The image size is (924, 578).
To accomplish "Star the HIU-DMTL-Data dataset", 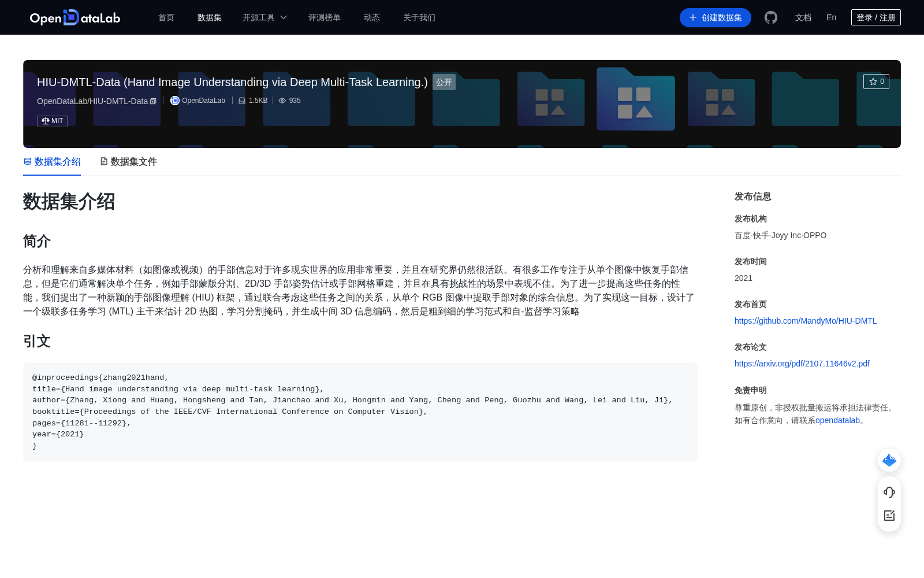I will tap(876, 81).
